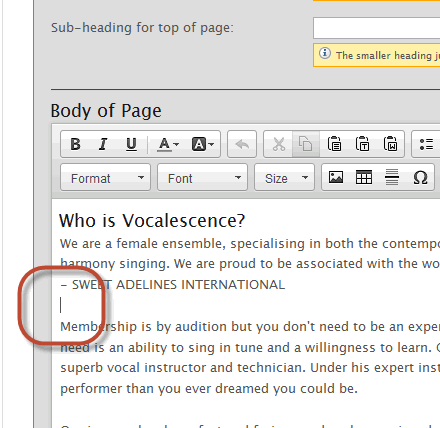Image resolution: width=440 pixels, height=428 pixels.
Task: Open text color picker
Action: (x=168, y=144)
